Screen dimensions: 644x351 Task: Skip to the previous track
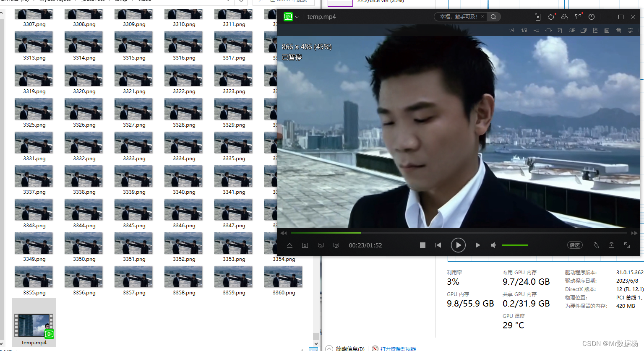(438, 245)
